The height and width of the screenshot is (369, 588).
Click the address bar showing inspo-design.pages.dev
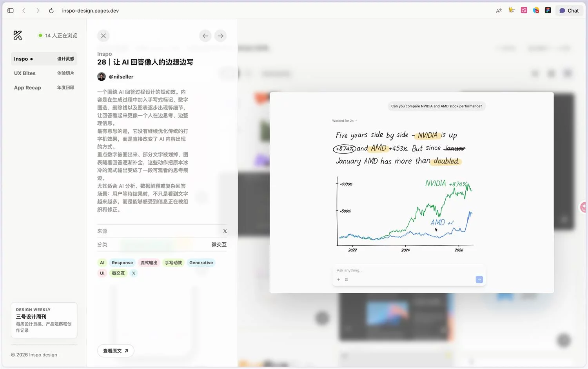tap(91, 11)
